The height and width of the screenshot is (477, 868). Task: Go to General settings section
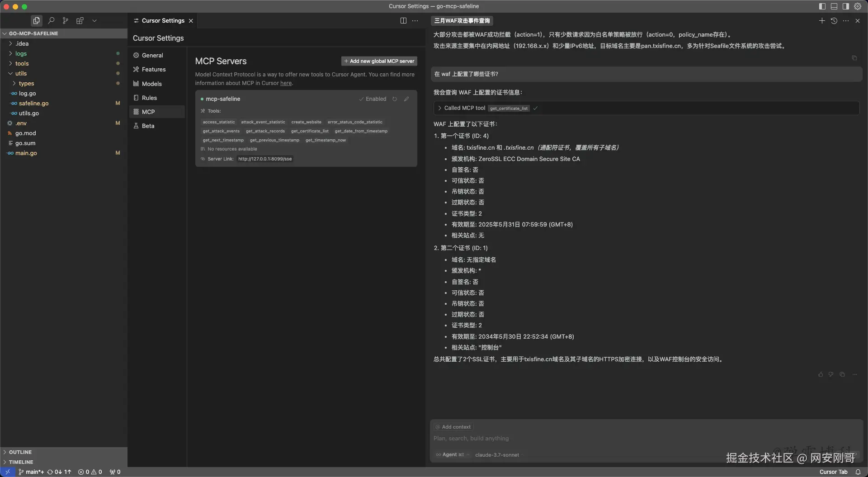pyautogui.click(x=157, y=55)
